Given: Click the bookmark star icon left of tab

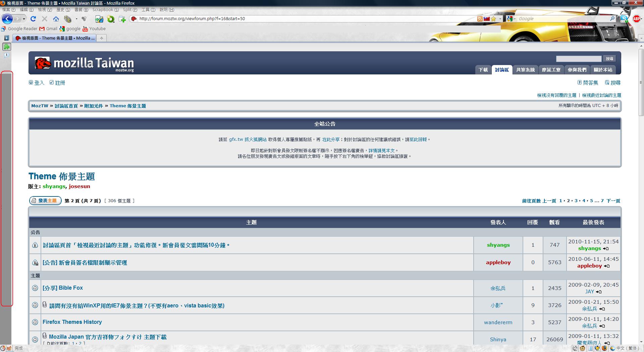Looking at the screenshot, I should (6, 38).
